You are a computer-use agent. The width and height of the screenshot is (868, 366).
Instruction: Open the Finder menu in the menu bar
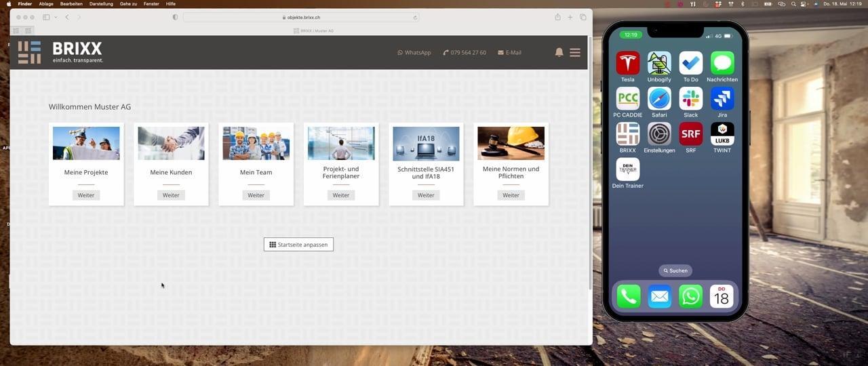(24, 3)
